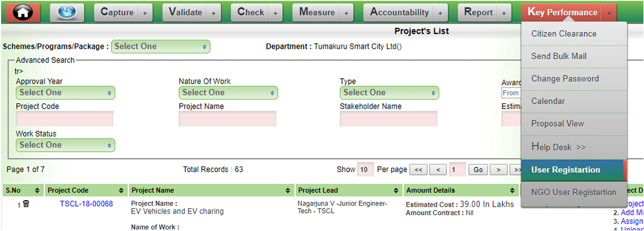
Task: Sort by the Project Code column arrows
Action: (x=122, y=190)
